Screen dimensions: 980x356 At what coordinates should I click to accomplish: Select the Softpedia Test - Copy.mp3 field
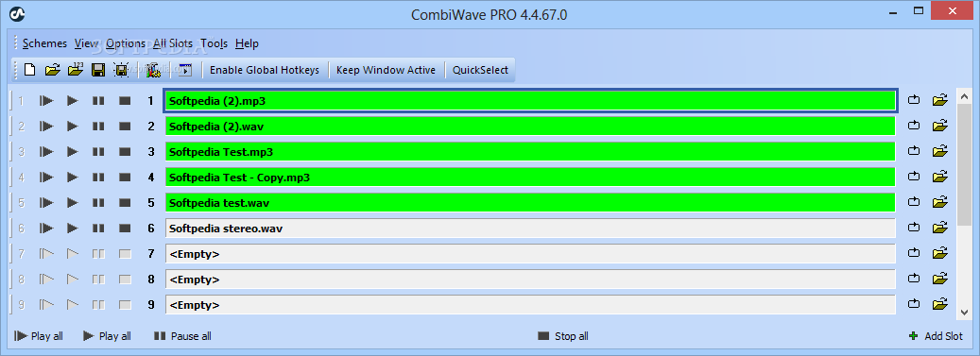pos(530,178)
